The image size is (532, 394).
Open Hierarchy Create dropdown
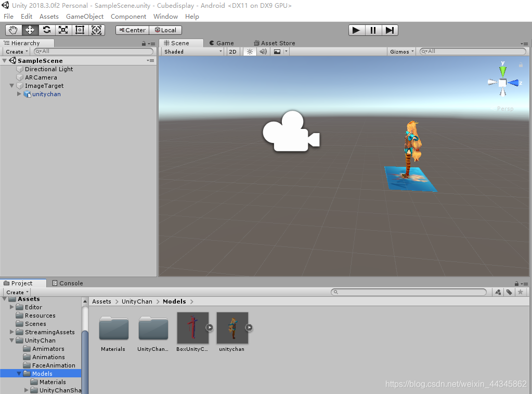[x=17, y=51]
